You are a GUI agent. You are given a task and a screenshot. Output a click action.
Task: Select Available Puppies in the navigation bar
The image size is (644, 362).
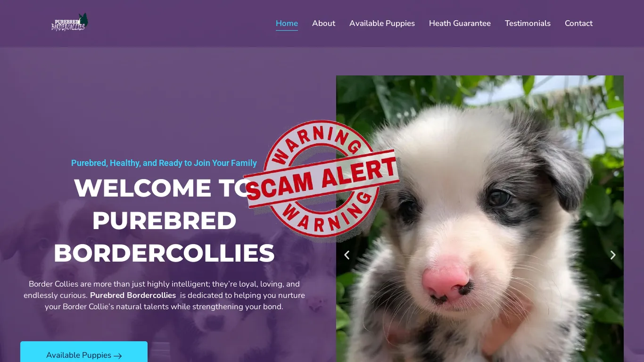[382, 23]
